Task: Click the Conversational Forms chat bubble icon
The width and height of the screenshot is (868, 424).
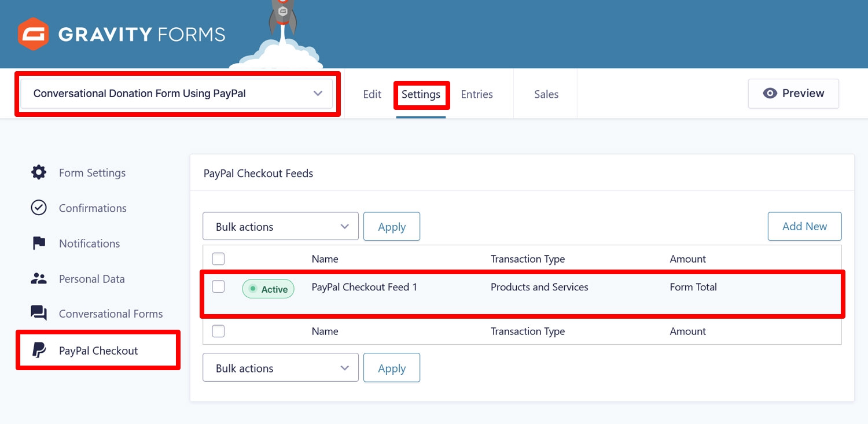Action: point(39,314)
